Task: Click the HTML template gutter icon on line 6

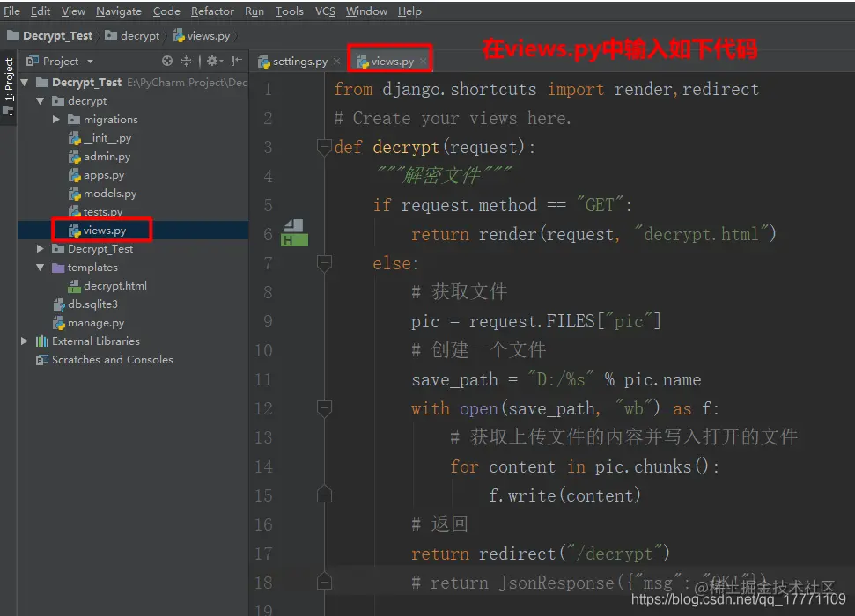Action: 294,233
